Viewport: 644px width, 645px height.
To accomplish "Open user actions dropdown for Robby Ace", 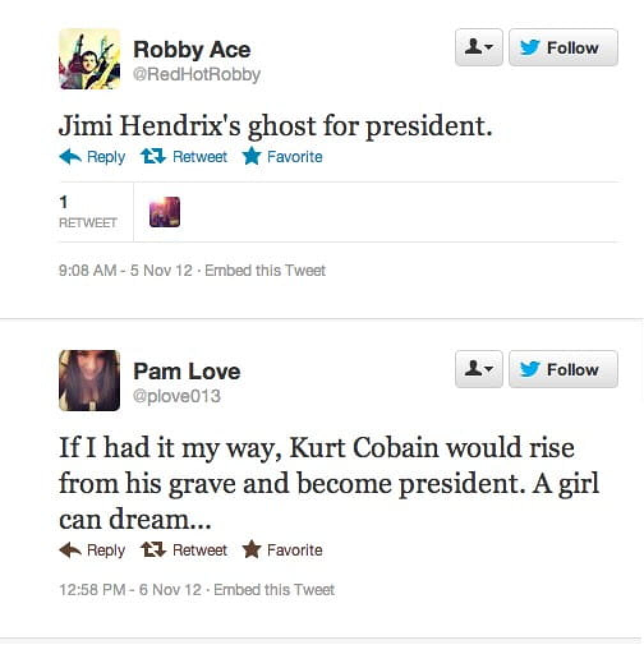I will [479, 48].
